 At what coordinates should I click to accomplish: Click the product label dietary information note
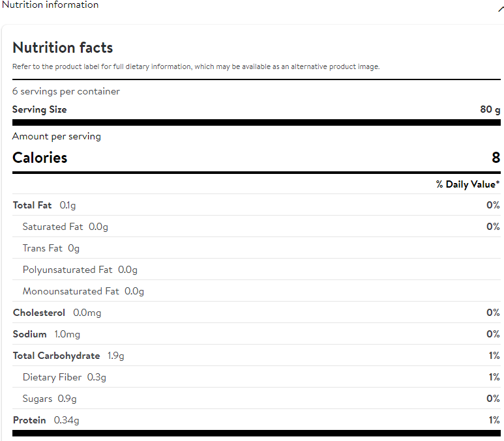[196, 66]
